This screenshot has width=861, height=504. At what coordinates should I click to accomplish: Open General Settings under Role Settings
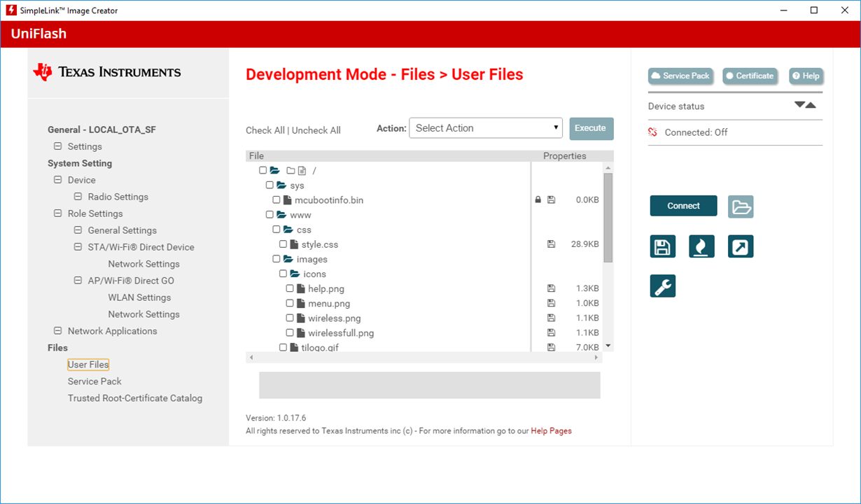pyautogui.click(x=122, y=230)
